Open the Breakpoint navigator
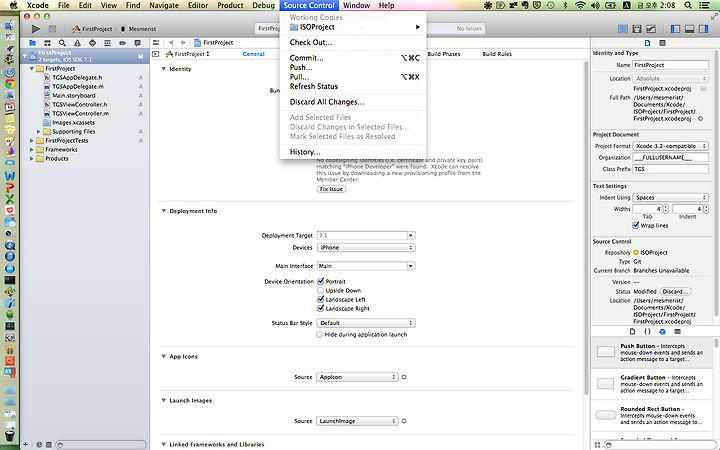 [122, 43]
